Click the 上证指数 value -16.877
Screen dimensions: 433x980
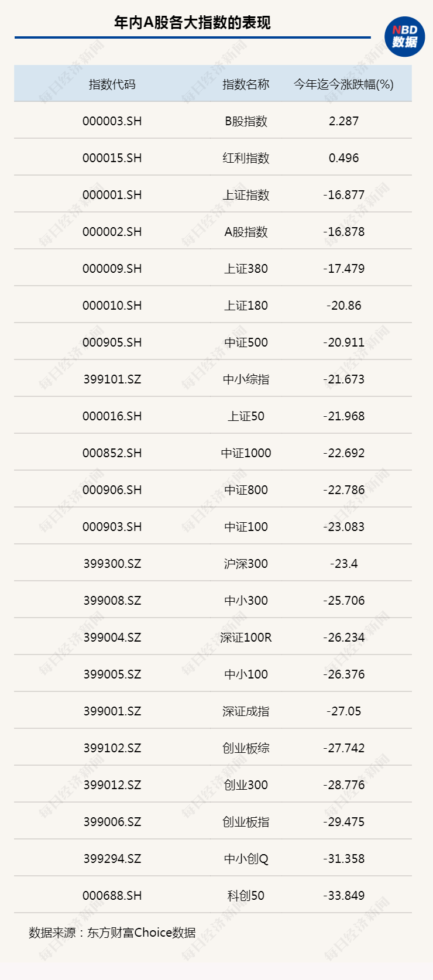point(344,195)
